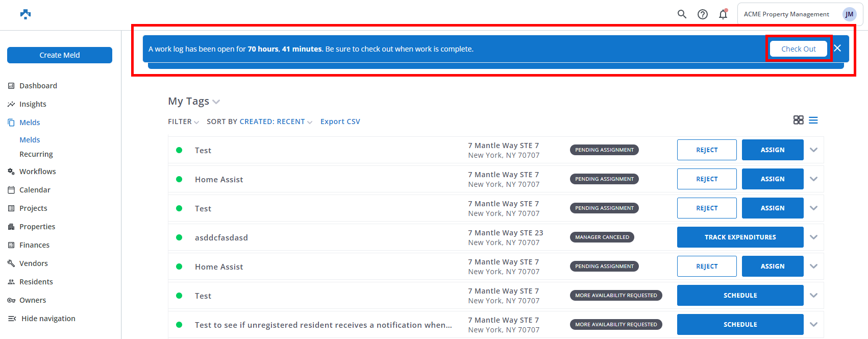Click the Property Meld logo

[x=26, y=14]
